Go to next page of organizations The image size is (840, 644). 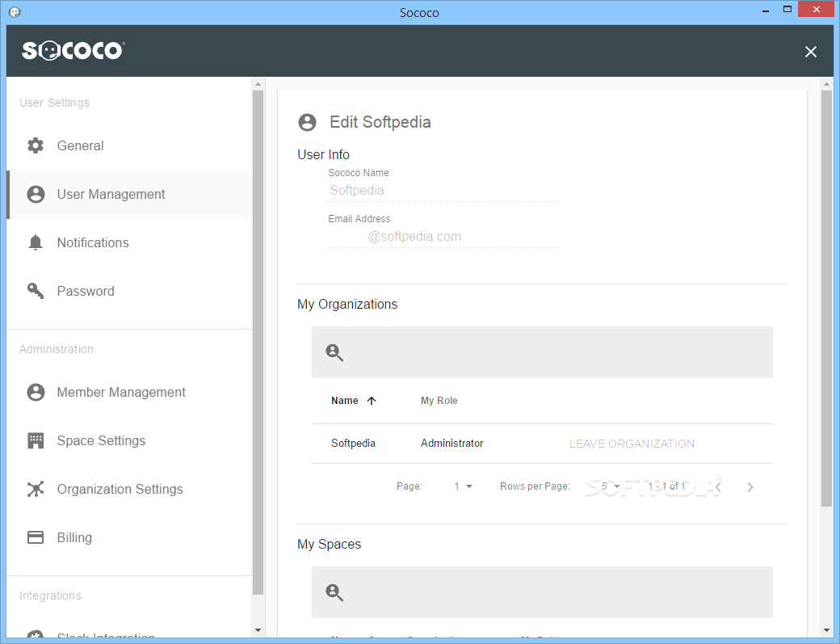[x=750, y=487]
